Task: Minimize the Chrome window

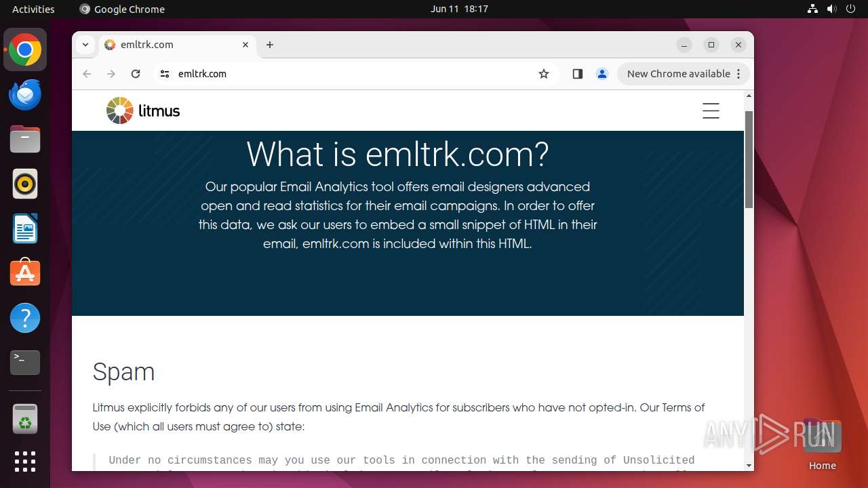Action: tap(684, 45)
